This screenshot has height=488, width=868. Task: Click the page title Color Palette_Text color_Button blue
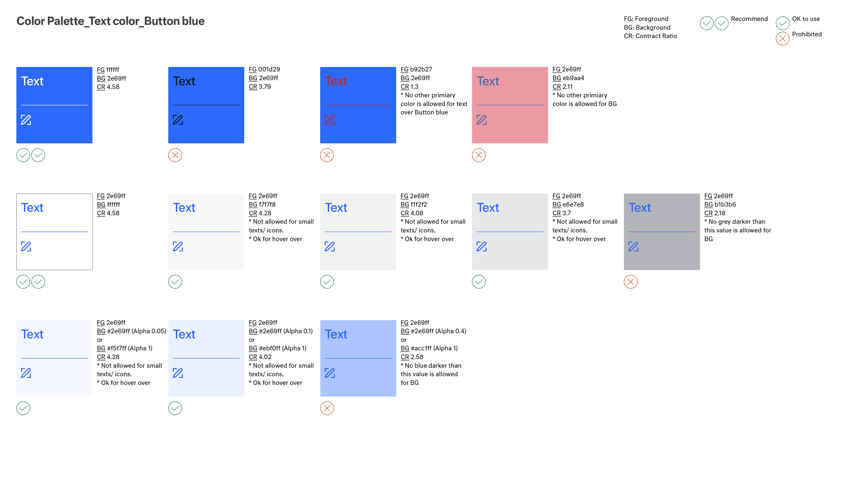click(x=110, y=21)
